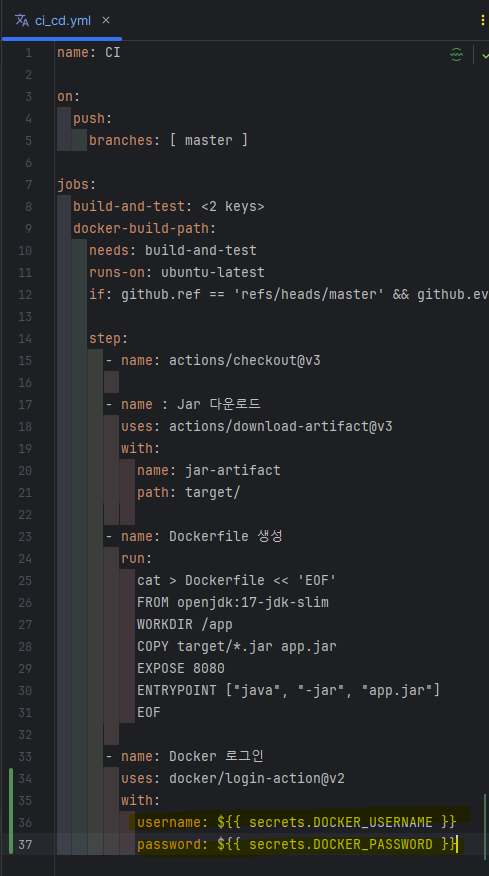Place cursor on 'name: CI' line

coord(88,53)
